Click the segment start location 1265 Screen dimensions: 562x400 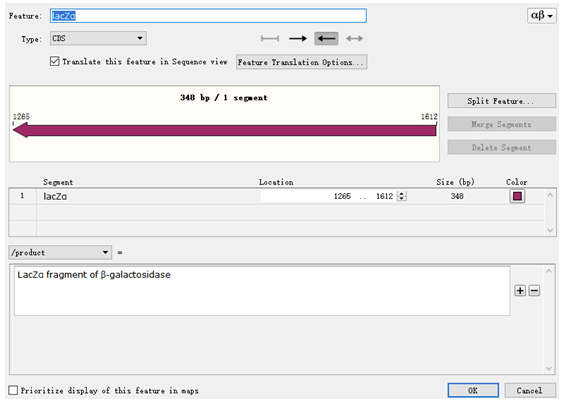(x=342, y=196)
